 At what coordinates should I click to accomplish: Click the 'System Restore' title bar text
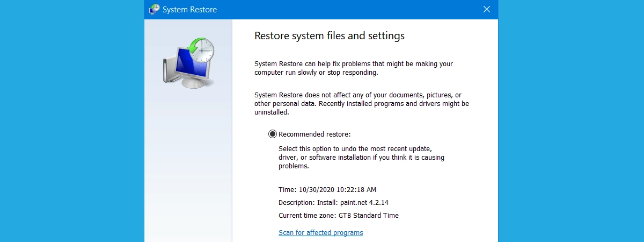pyautogui.click(x=189, y=10)
